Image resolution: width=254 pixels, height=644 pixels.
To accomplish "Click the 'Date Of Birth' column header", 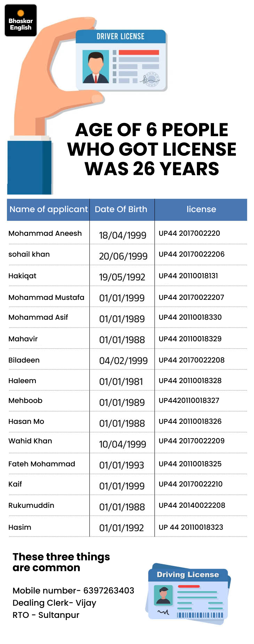I will pos(121,209).
